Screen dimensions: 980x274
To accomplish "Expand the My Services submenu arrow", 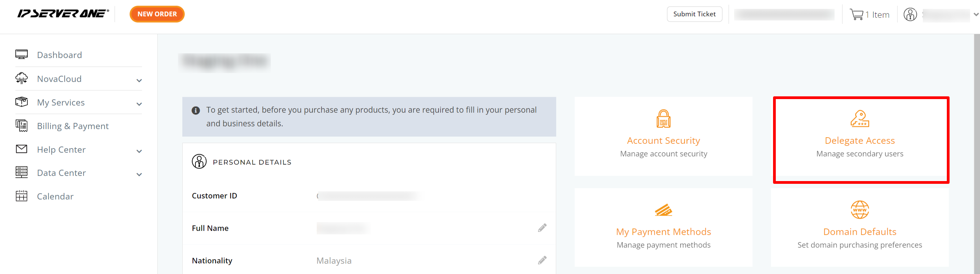I will click(x=139, y=104).
